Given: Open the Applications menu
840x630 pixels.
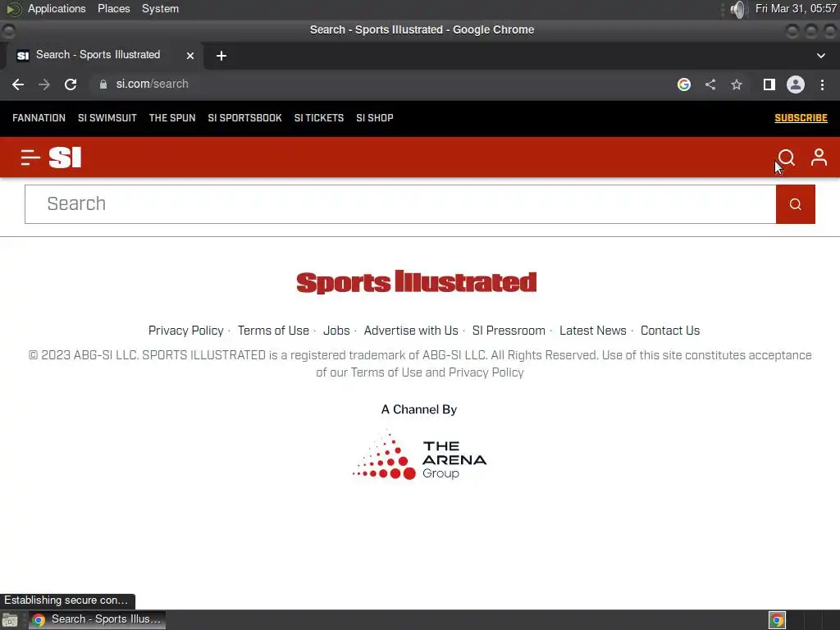Looking at the screenshot, I should (57, 8).
